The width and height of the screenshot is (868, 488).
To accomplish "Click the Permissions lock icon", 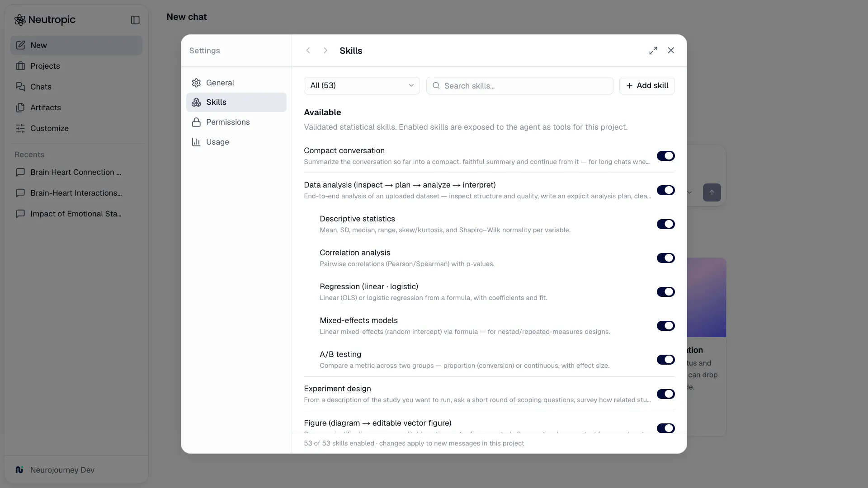I will coord(196,122).
